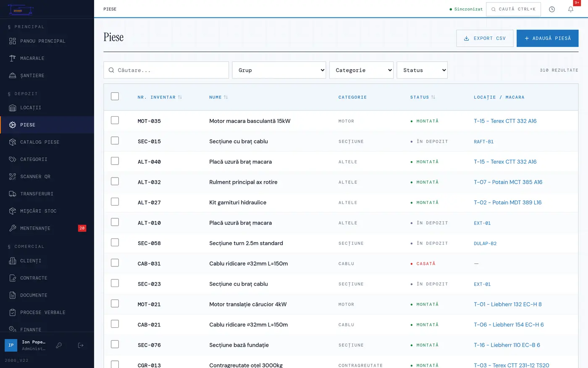Click the Mentenanță wrench icon
588x368 pixels.
(x=13, y=228)
